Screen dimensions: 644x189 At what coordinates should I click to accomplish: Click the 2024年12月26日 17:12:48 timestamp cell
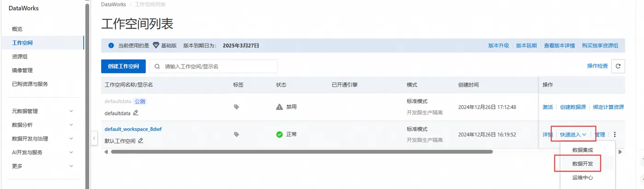487,107
